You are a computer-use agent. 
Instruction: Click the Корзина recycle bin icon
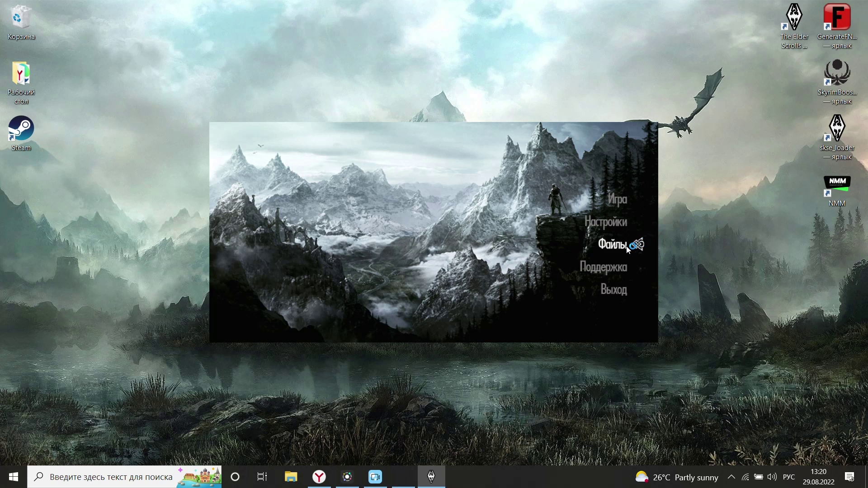point(21,18)
